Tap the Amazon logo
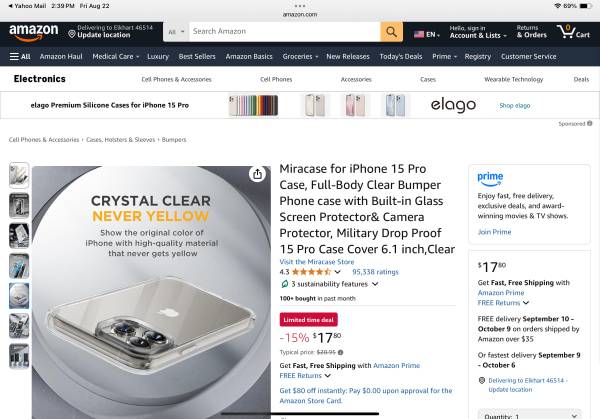 (x=33, y=31)
